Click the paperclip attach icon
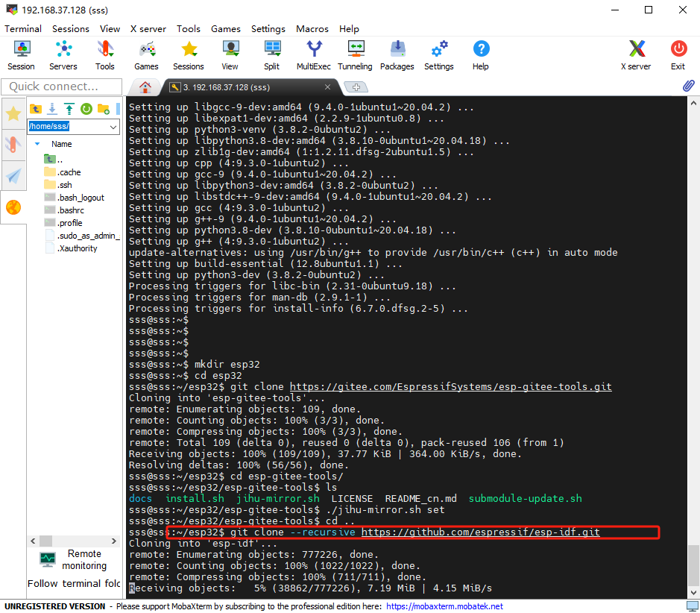This screenshot has height=613, width=700. [x=688, y=86]
